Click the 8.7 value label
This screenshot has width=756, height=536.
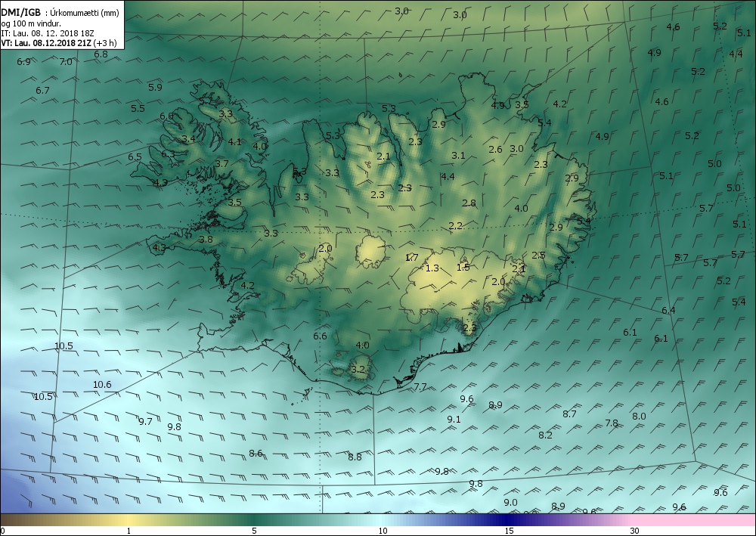(x=569, y=414)
